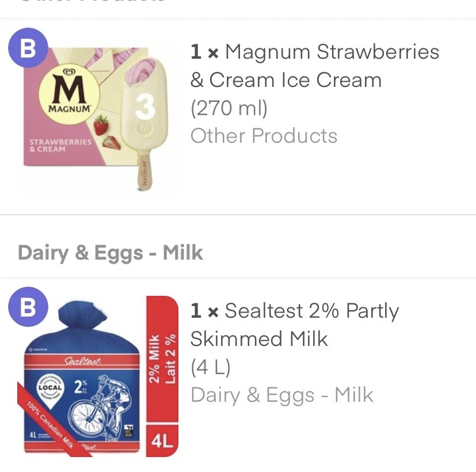Image resolution: width=476 pixels, height=472 pixels.
Task: Click the 1 × quantity of Sealtest milk
Action: pyautogui.click(x=204, y=310)
